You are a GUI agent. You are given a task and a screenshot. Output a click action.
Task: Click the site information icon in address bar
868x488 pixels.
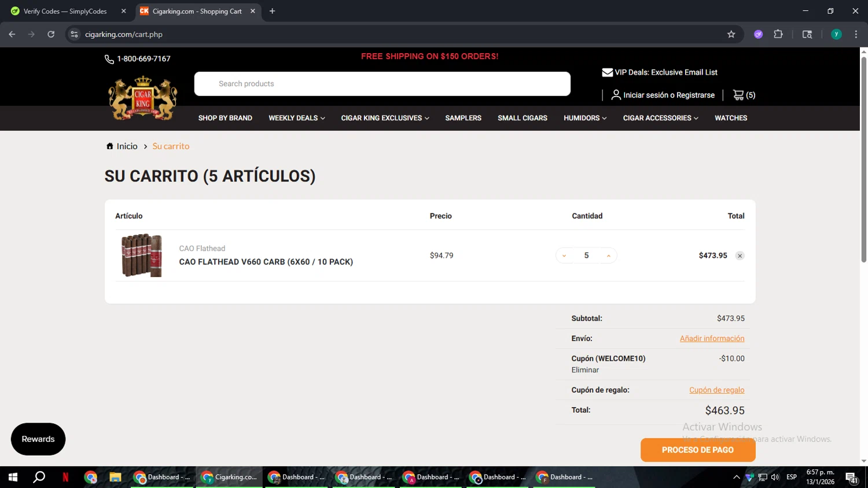tap(74, 34)
